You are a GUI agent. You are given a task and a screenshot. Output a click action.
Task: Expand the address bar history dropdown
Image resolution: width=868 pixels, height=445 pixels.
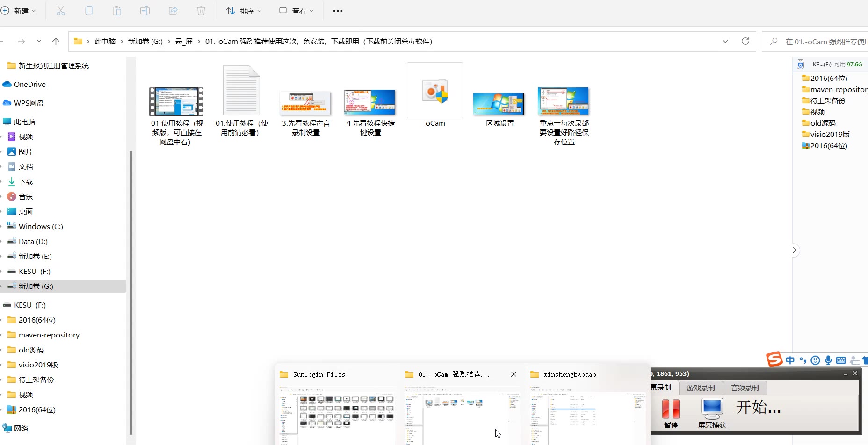coord(725,41)
